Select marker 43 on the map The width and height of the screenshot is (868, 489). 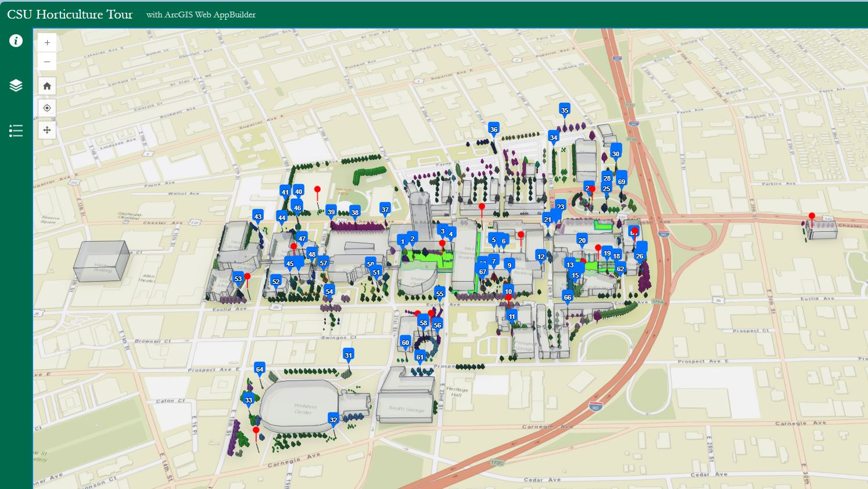click(x=258, y=217)
